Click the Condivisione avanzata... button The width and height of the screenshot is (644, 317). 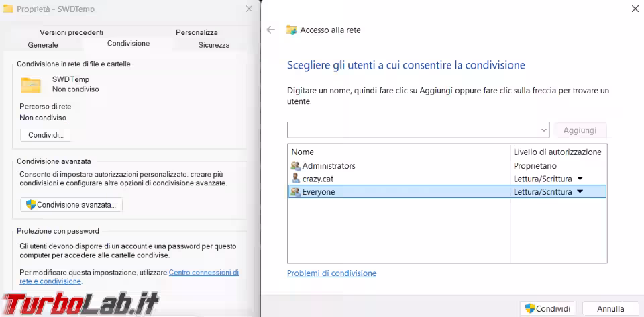click(x=72, y=204)
